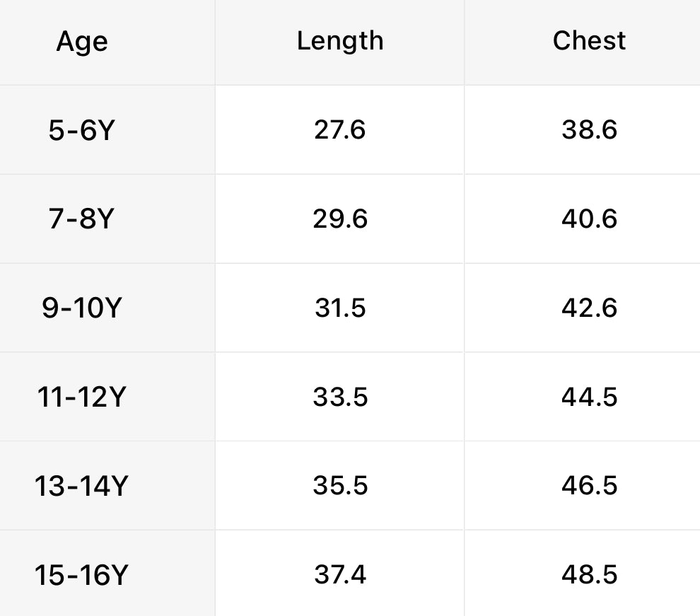Pick the 35.5 length cell
The height and width of the screenshot is (616, 700).
340,486
